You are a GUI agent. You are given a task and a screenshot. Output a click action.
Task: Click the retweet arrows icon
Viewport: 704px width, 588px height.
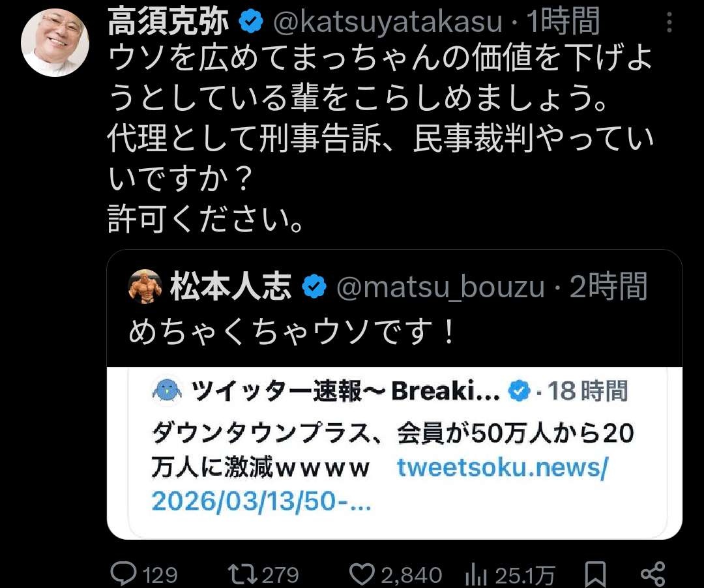click(242, 574)
